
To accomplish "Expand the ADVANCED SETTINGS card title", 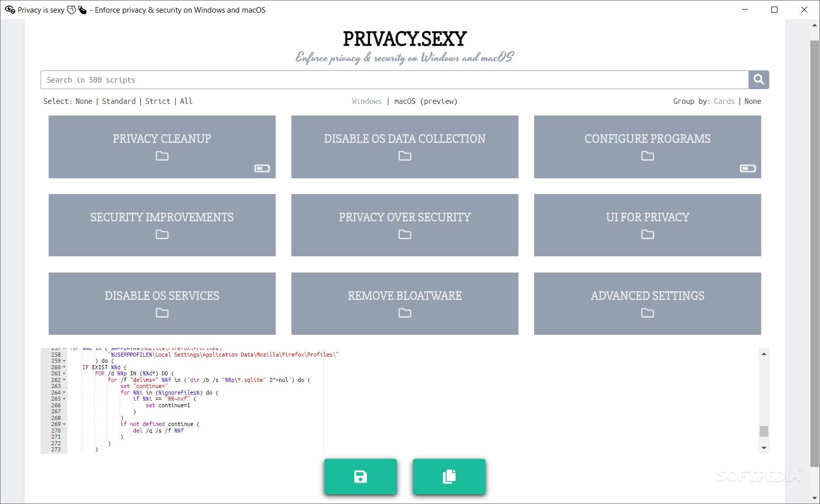I will tap(648, 296).
